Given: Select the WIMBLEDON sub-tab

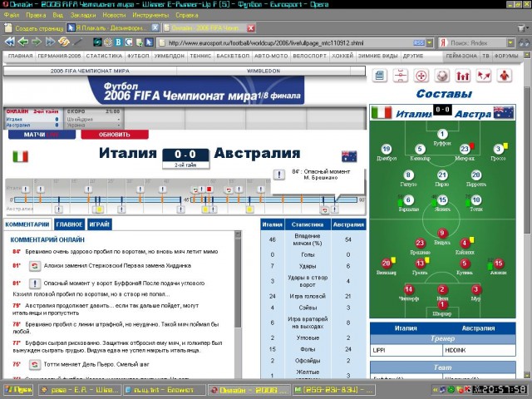Looking at the screenshot, I should (x=264, y=71).
